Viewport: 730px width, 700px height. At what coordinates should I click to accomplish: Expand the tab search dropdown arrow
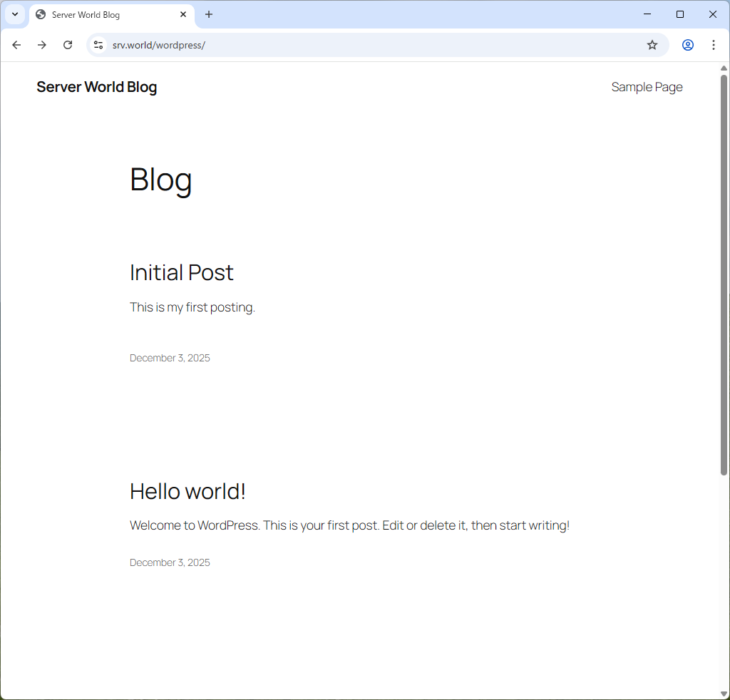14,14
